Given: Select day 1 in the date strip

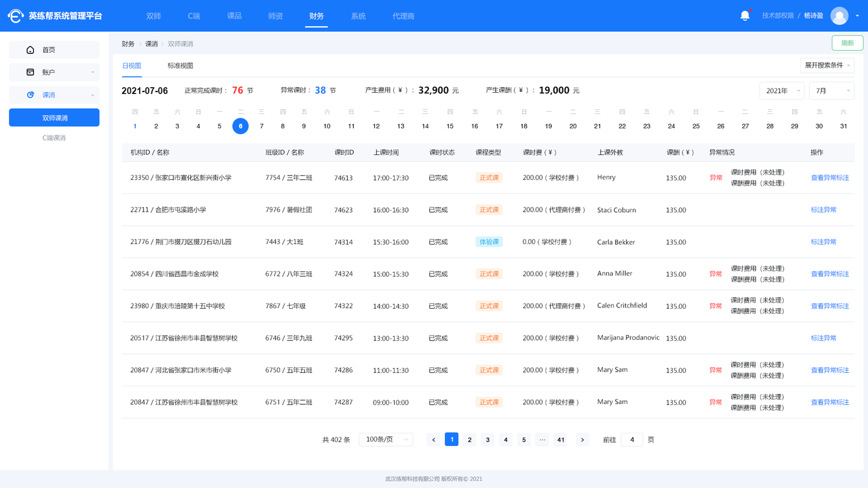Looking at the screenshot, I should pos(135,126).
